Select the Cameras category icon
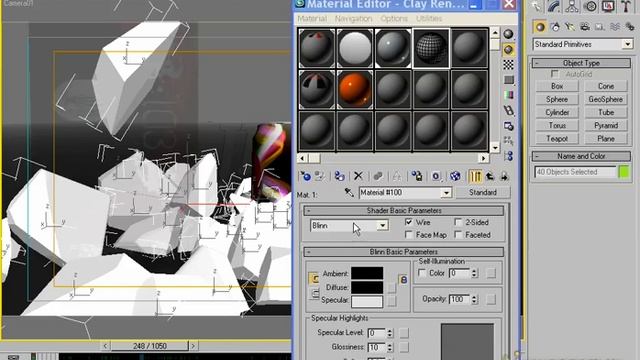 click(585, 27)
